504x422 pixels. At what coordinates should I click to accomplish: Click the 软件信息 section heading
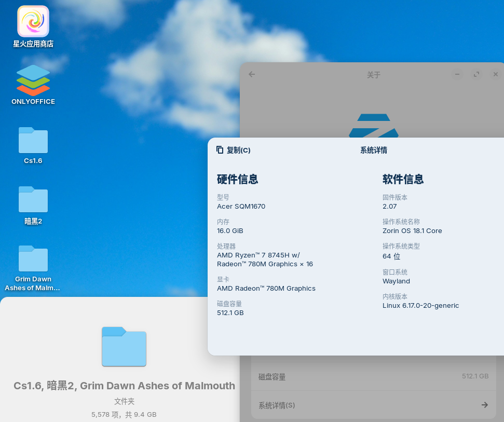[403, 179]
